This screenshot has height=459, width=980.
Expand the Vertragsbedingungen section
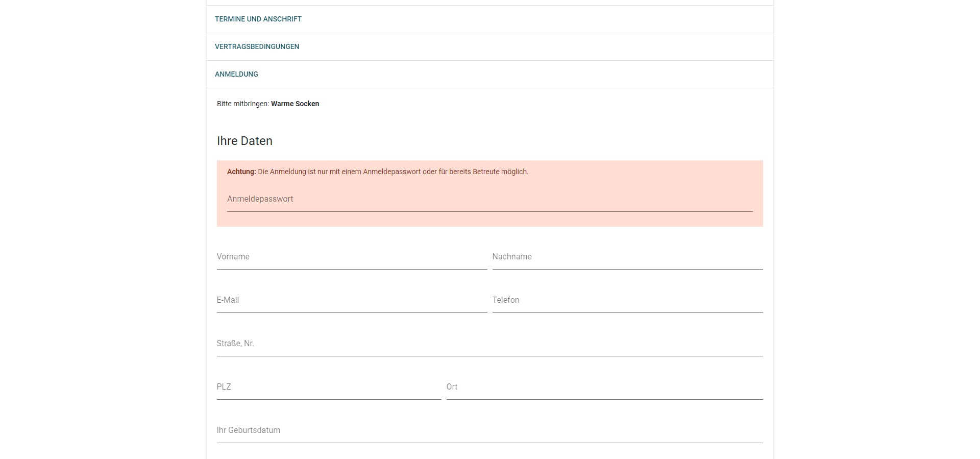pos(489,47)
